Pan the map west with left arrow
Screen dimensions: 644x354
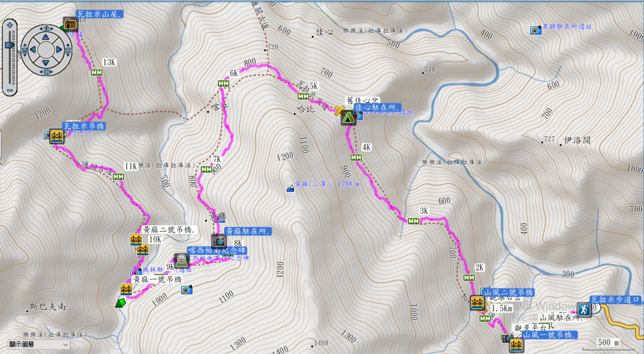coord(33,50)
